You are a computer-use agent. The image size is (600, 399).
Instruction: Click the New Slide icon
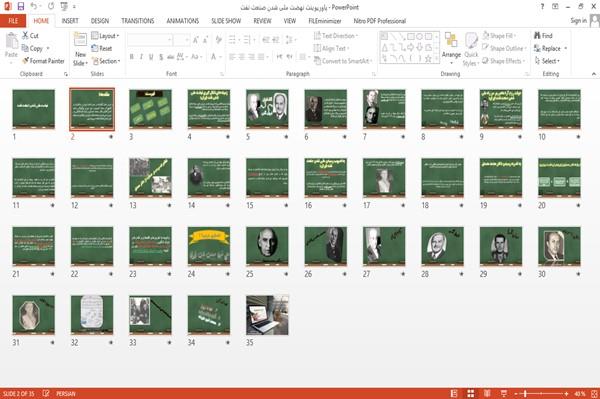[x=80, y=40]
